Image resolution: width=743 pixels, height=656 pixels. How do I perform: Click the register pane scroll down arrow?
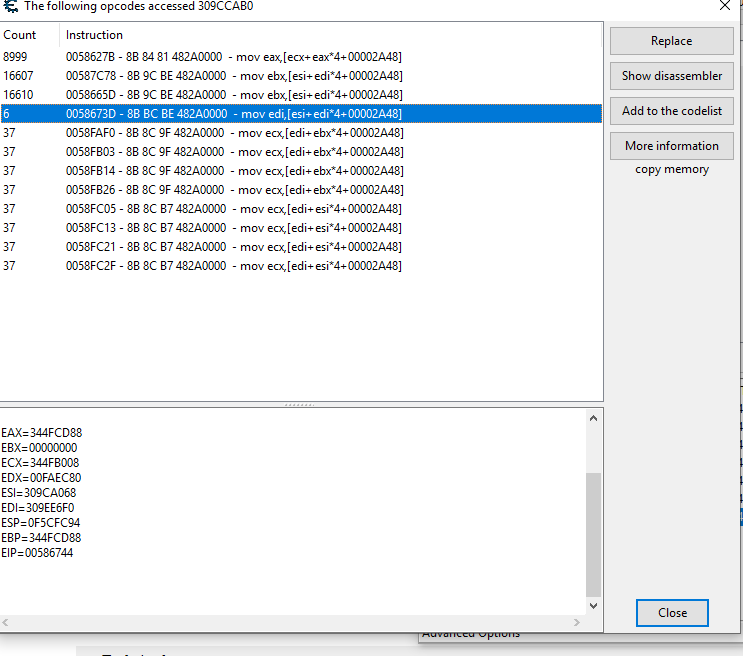pyautogui.click(x=593, y=606)
